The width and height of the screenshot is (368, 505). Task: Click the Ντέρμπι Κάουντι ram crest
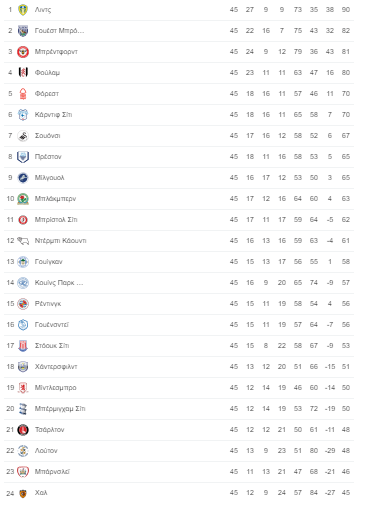click(23, 241)
